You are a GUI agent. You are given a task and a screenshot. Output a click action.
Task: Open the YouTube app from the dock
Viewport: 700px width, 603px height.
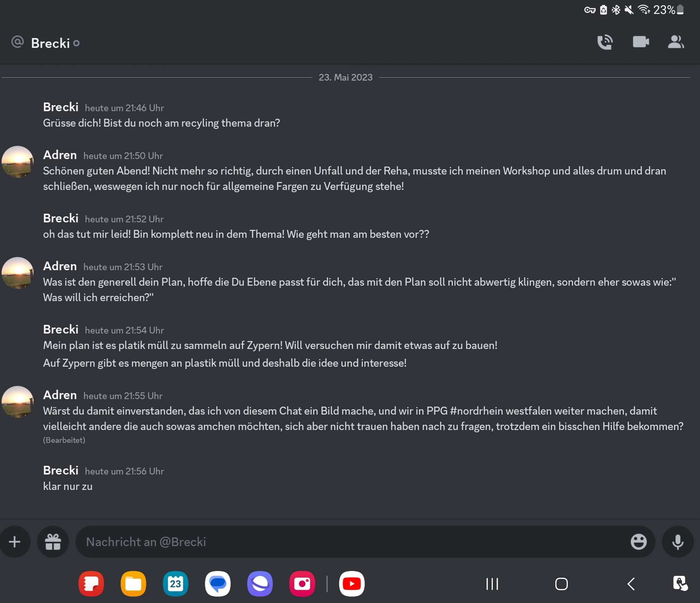click(352, 584)
